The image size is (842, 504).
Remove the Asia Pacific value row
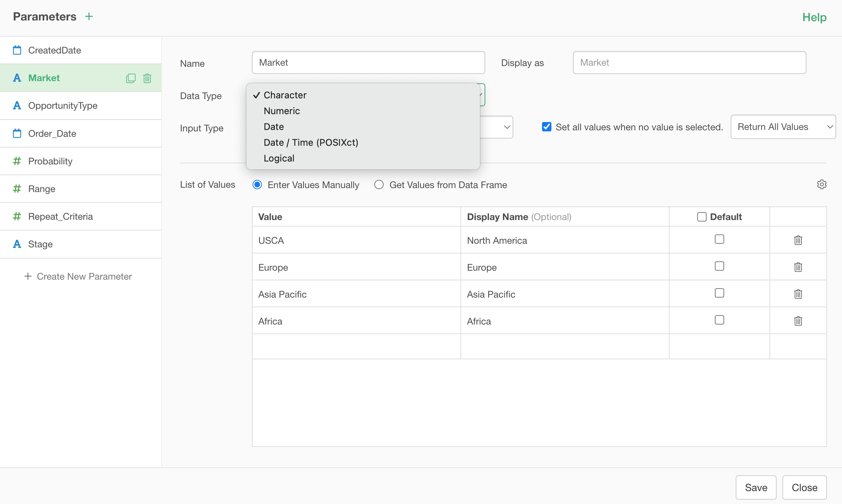point(798,294)
